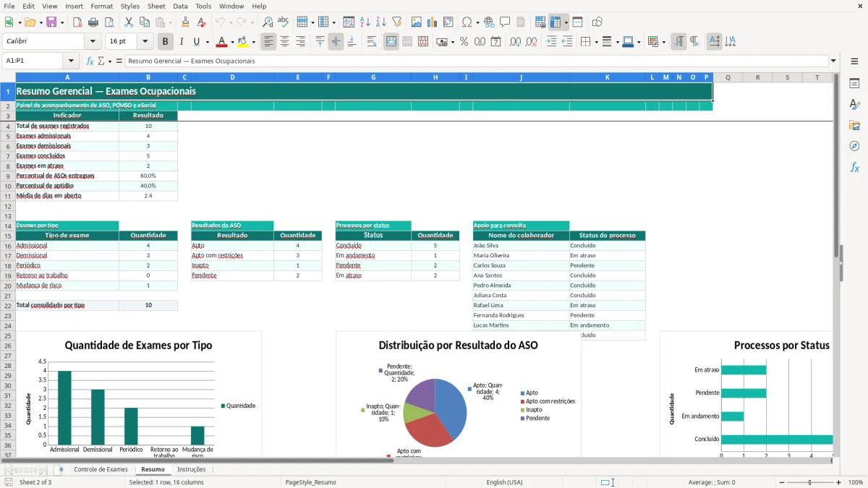Expand the formula bar
The width and height of the screenshot is (868, 488).
(x=833, y=61)
